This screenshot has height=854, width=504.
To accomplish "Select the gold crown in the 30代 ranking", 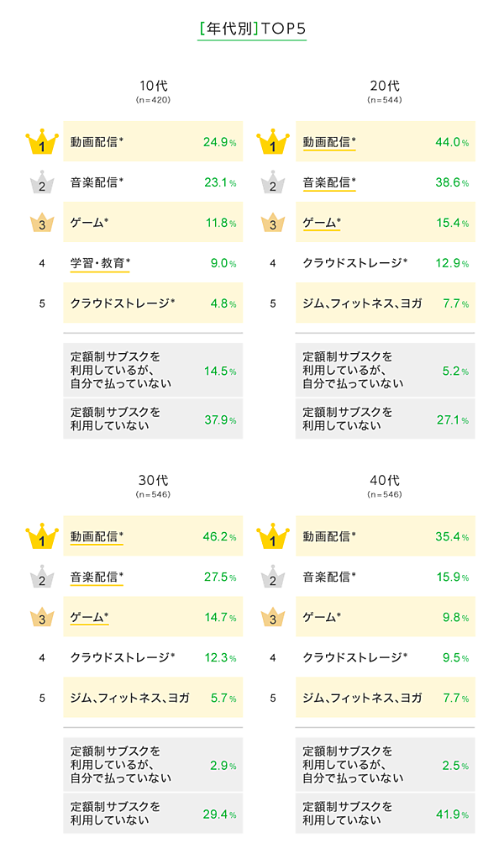I will (41, 536).
